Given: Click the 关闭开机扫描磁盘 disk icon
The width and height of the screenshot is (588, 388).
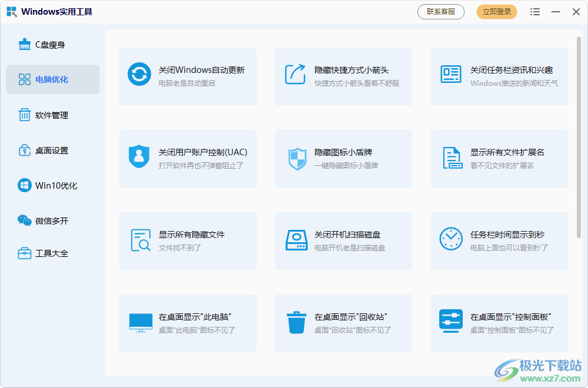Looking at the screenshot, I should 296,240.
